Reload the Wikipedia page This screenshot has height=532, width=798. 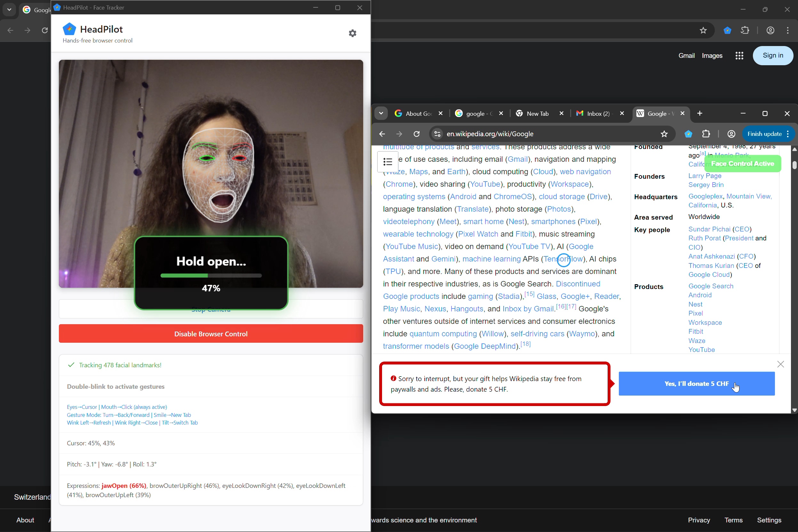point(417,134)
